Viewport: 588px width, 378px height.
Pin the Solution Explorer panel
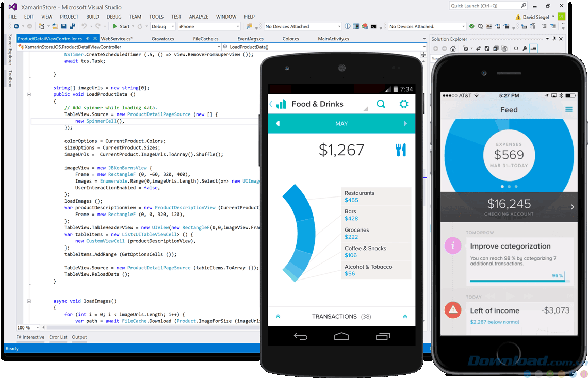554,39
